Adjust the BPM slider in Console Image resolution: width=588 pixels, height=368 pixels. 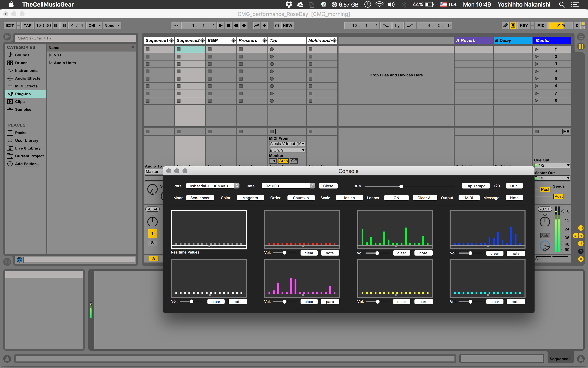click(401, 186)
